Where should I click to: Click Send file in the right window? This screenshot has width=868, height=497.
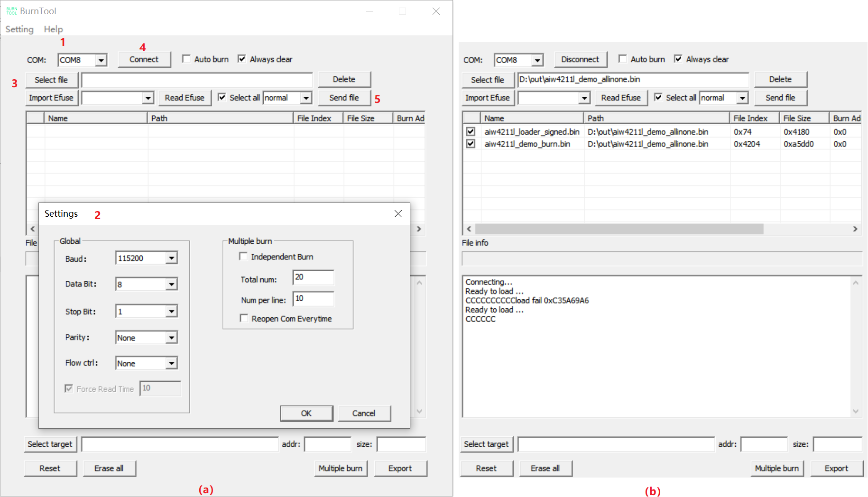click(780, 98)
